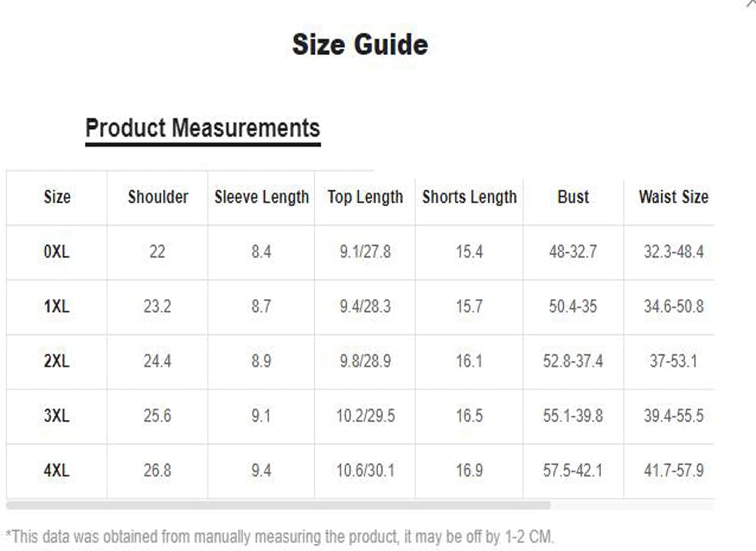The height and width of the screenshot is (551, 756).
Task: Click the Sleeve Length column header
Action: (261, 197)
